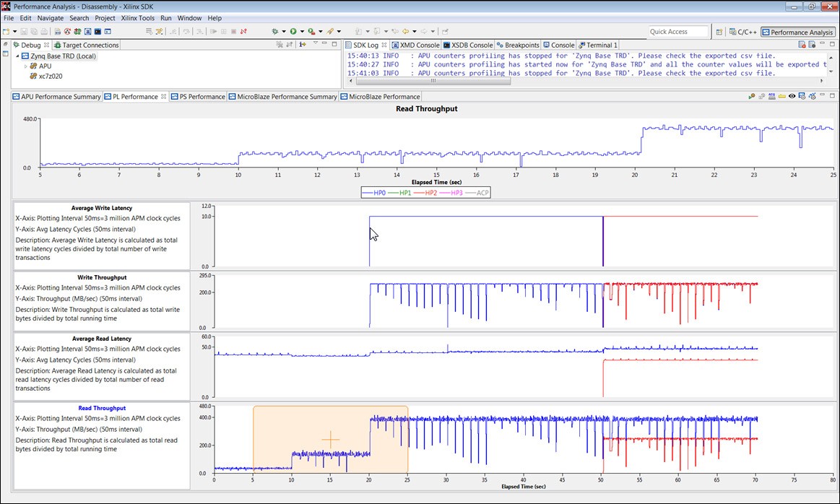Click the ACP legend entry

point(477,193)
